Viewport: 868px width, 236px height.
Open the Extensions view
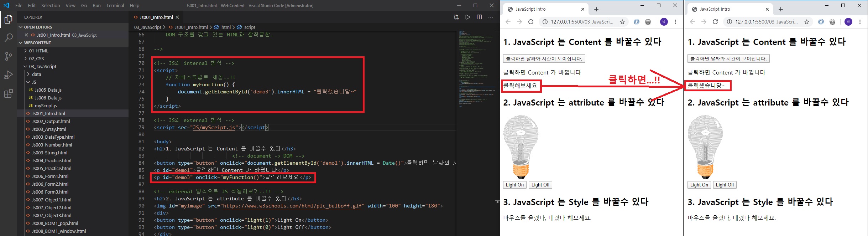pos(9,94)
